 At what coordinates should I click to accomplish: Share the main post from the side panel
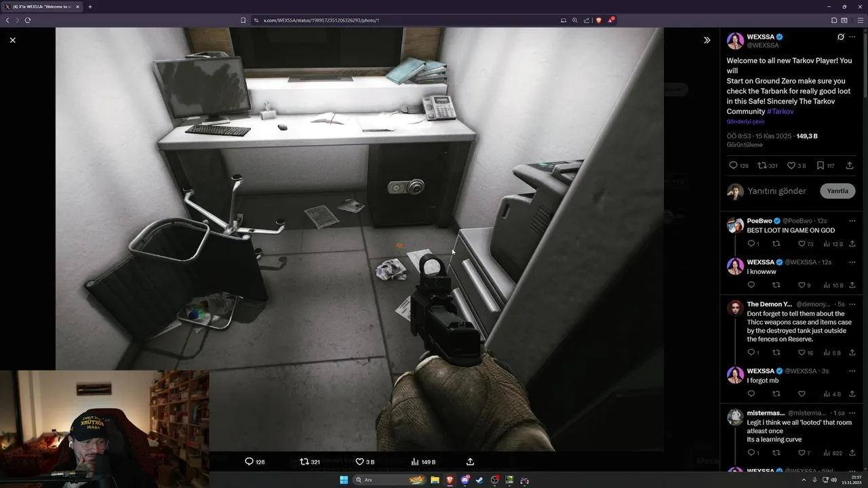(850, 165)
